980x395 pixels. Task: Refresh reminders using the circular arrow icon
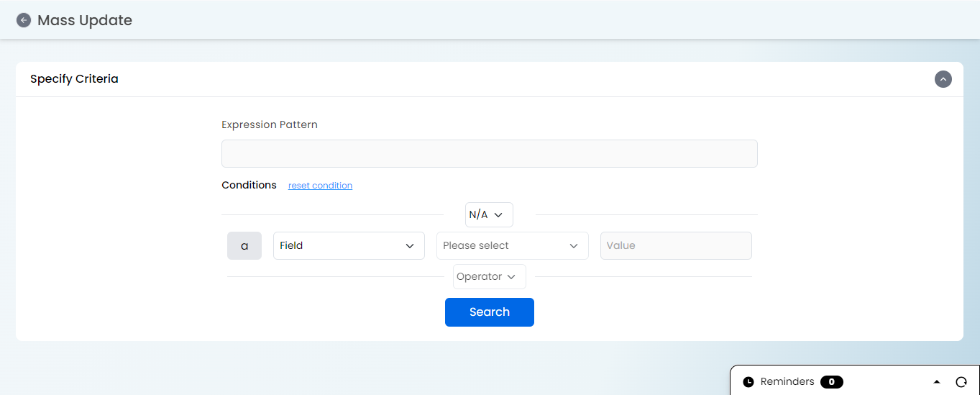[x=961, y=382]
